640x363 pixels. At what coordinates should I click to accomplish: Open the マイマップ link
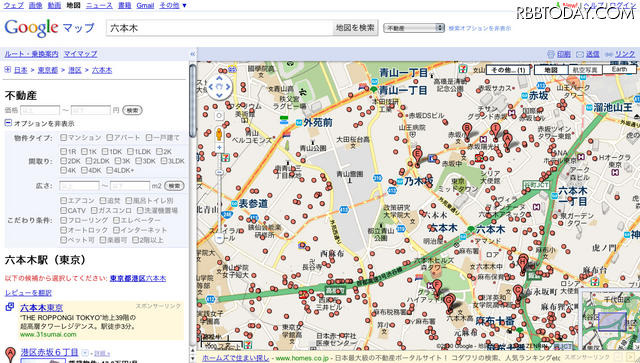click(80, 54)
